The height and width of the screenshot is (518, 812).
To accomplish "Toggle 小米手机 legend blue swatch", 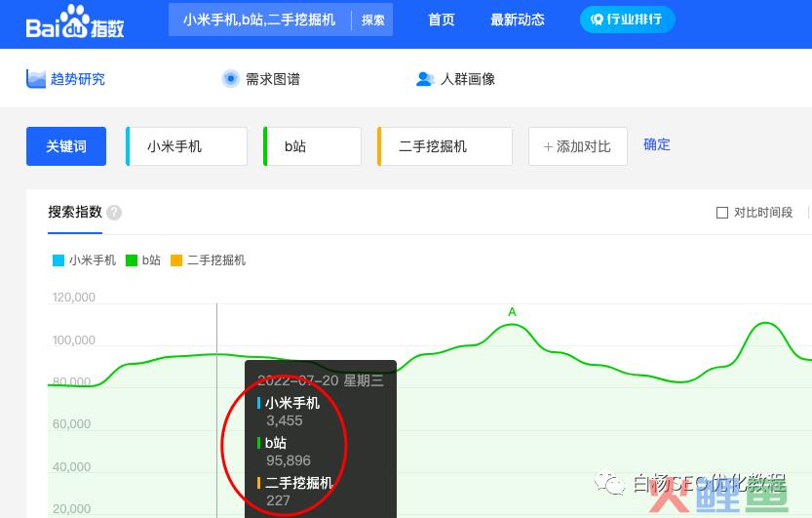I will click(x=58, y=260).
